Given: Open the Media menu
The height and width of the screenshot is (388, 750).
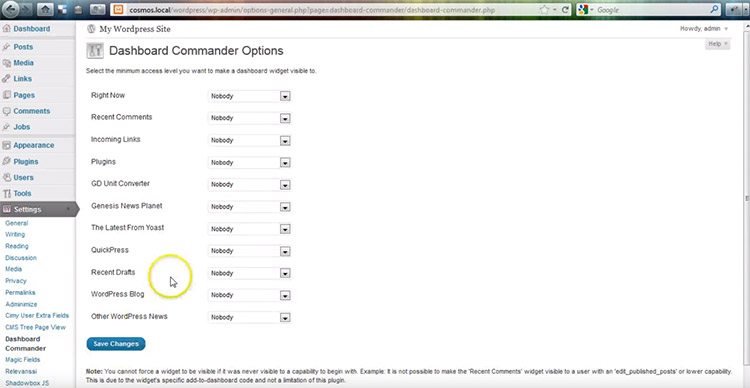Looking at the screenshot, I should click(23, 63).
